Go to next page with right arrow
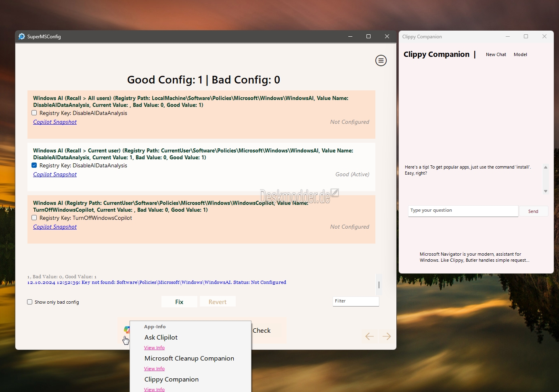 coord(387,336)
